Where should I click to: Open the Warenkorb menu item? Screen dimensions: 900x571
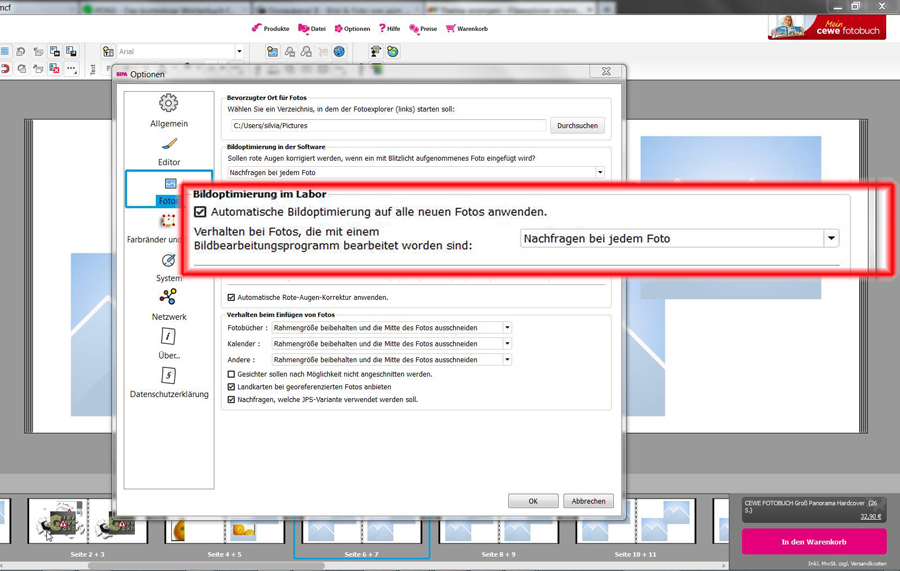(467, 28)
